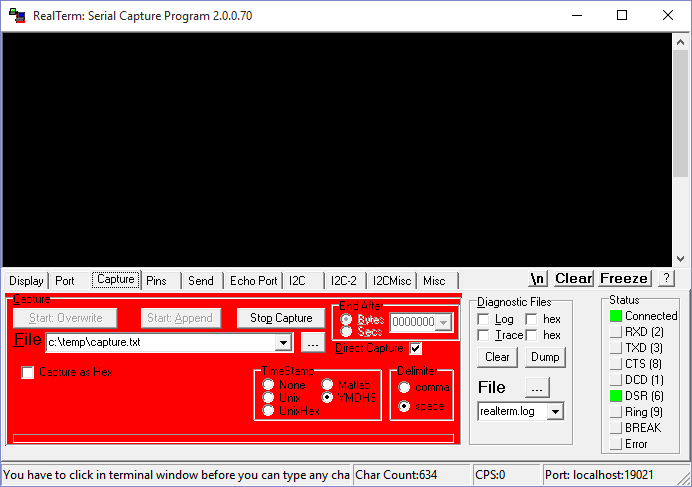Enable the hex checkbox beside Log
The height and width of the screenshot is (487, 692).
tap(531, 319)
